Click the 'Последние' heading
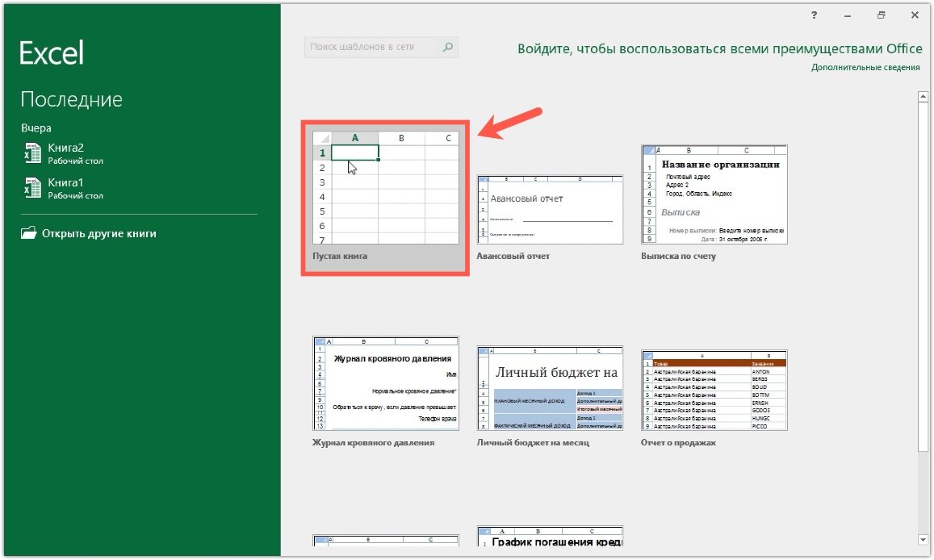 point(72,99)
